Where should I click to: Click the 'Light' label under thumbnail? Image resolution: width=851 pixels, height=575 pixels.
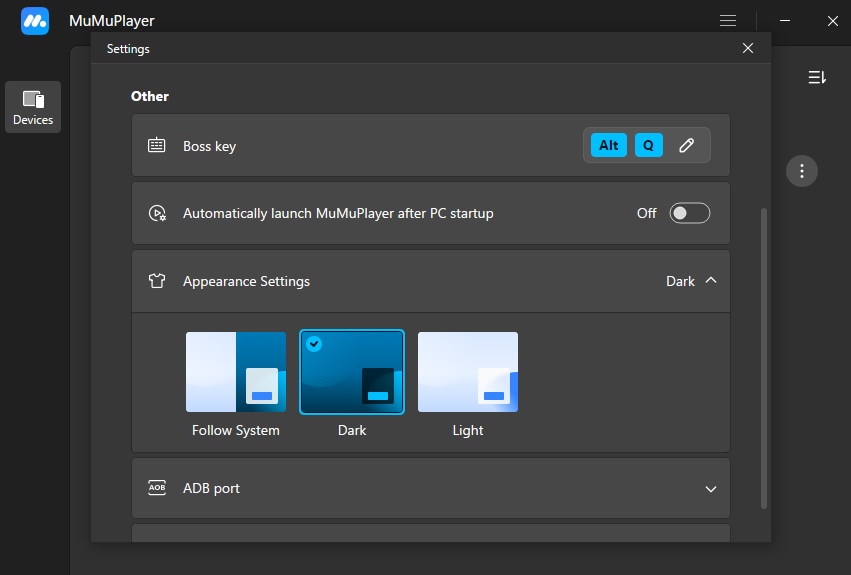(x=468, y=431)
